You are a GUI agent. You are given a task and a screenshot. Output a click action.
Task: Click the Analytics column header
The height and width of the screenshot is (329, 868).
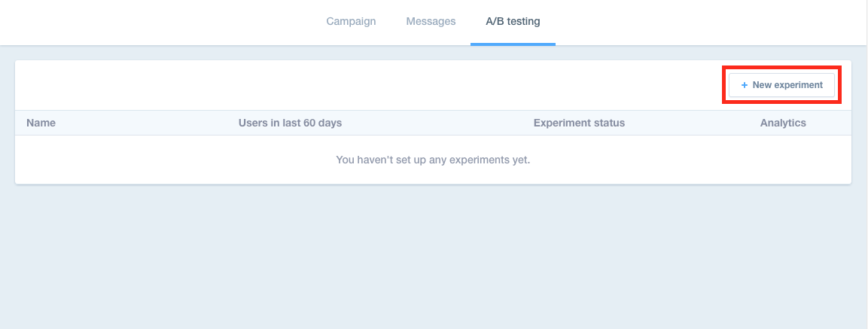pyautogui.click(x=783, y=123)
